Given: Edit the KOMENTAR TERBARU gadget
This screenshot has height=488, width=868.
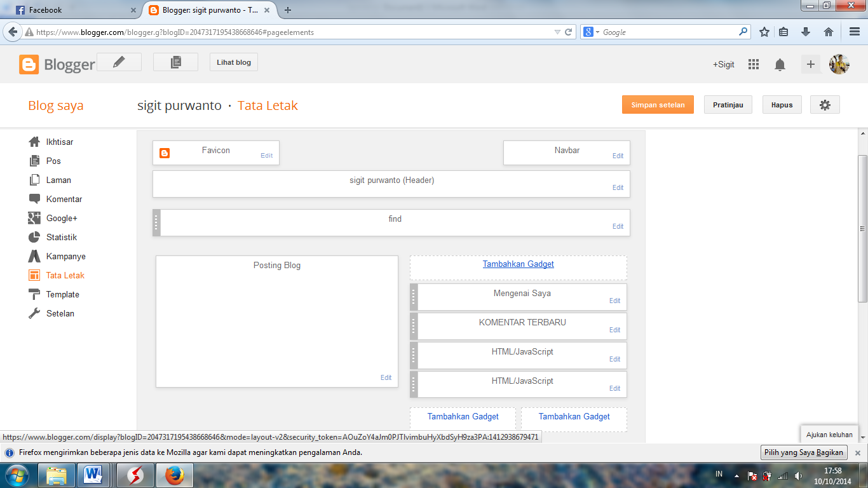Looking at the screenshot, I should point(614,330).
